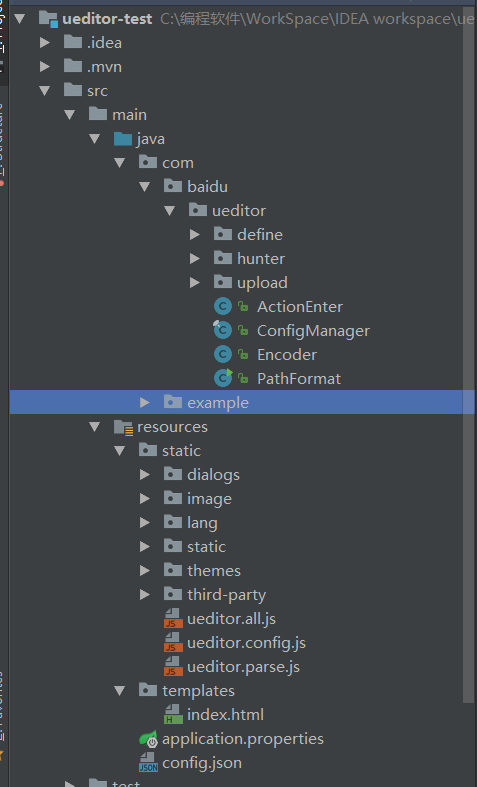Expand the .idea folder

[x=45, y=43]
